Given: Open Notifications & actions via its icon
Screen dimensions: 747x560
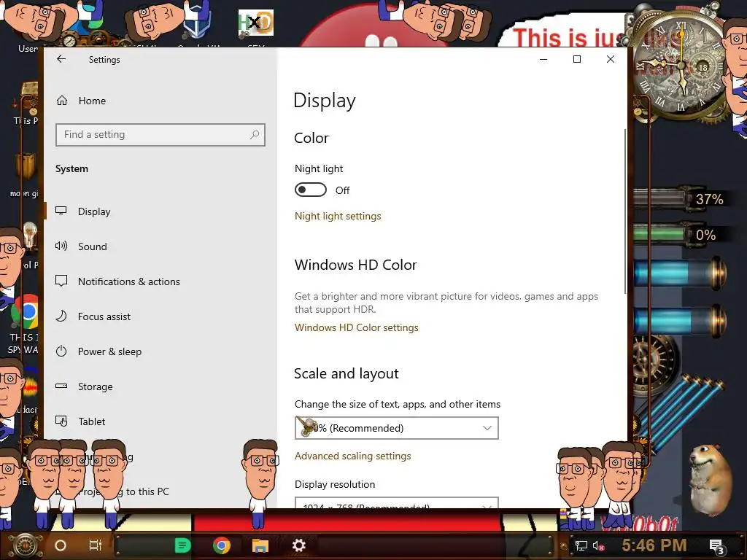Looking at the screenshot, I should tap(61, 281).
